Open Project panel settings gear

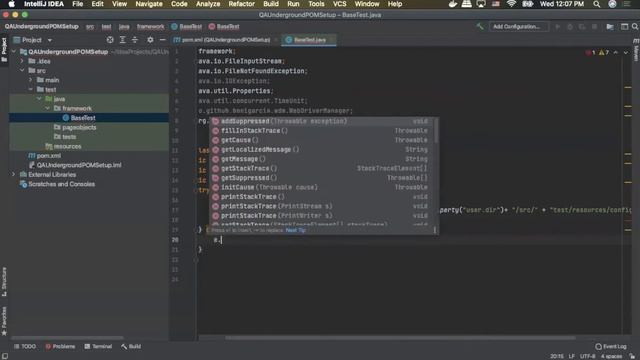[x=150, y=40]
